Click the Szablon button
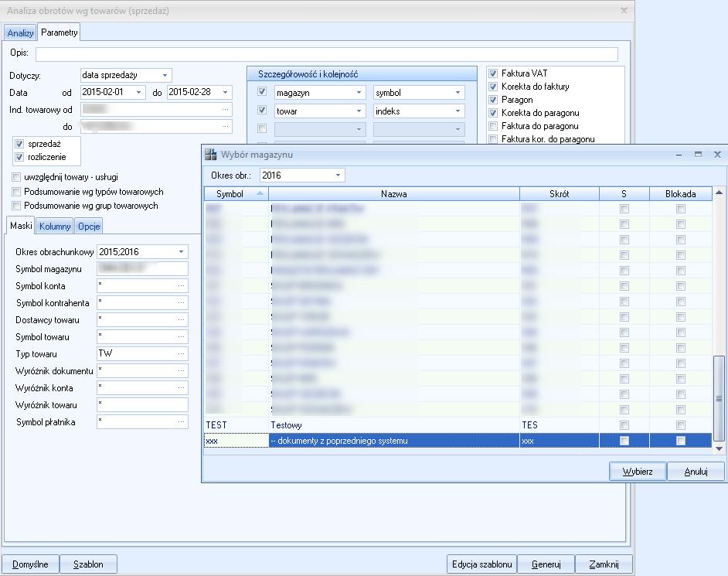The image size is (728, 576). tap(88, 564)
